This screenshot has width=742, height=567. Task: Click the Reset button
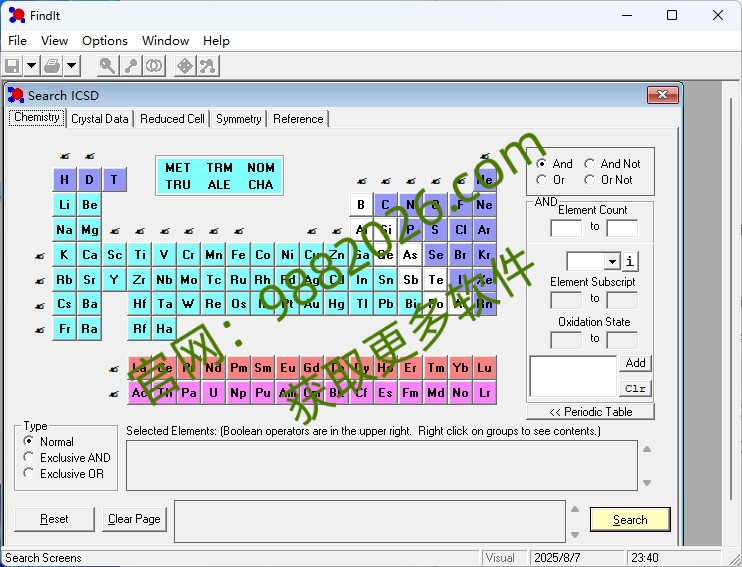tap(54, 519)
